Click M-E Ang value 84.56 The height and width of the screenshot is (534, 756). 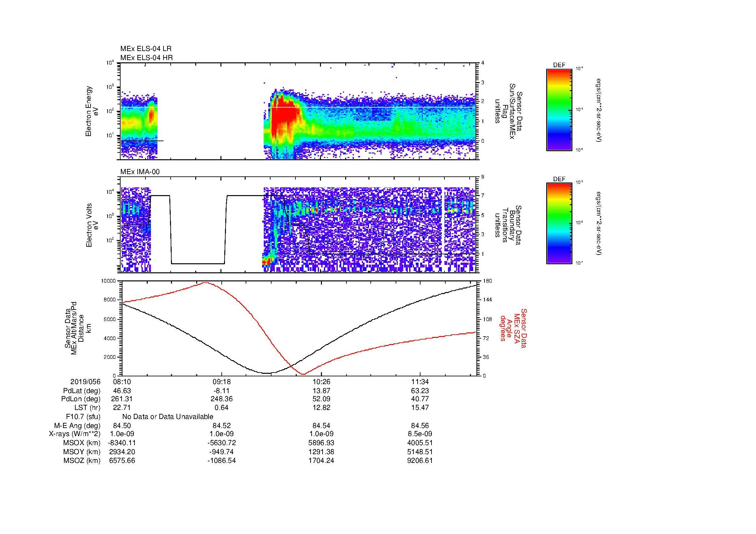pyautogui.click(x=420, y=425)
